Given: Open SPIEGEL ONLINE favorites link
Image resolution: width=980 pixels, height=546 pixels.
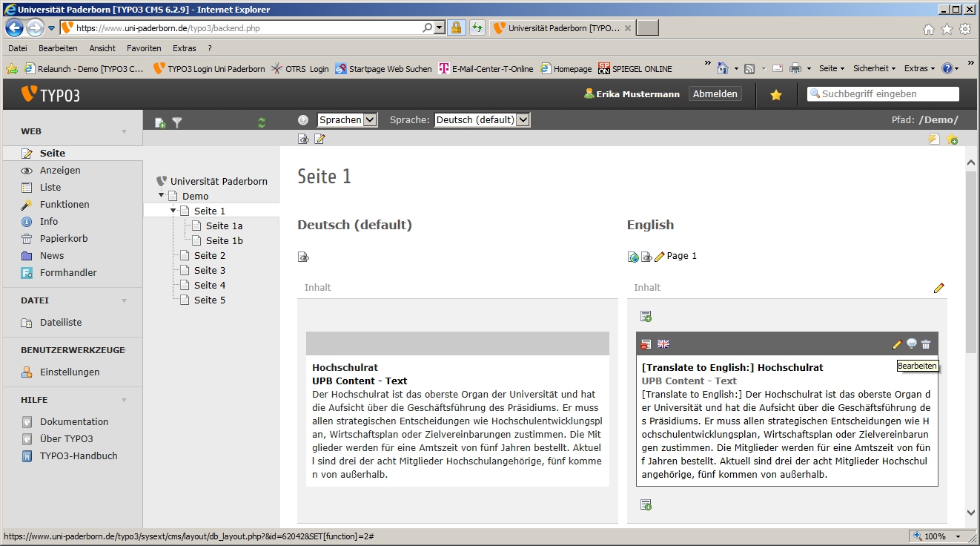Looking at the screenshot, I should [x=635, y=68].
